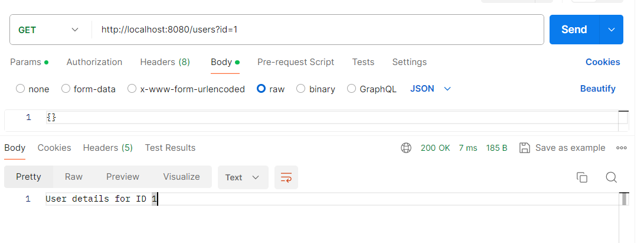Screen dimensions: 644x243
Task: Click the wrap lines icon in response
Action: pos(286,177)
